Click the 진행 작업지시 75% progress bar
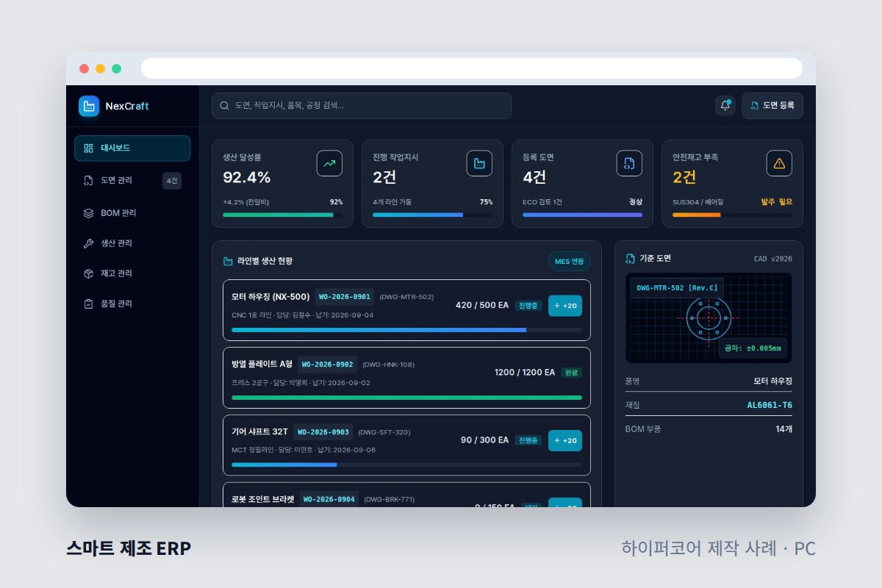This screenshot has width=882, height=588. pyautogui.click(x=433, y=215)
